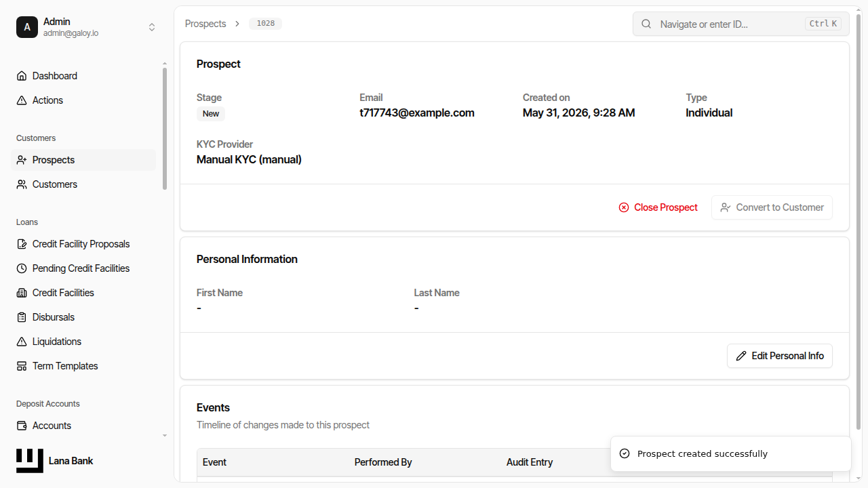Click the 1028 breadcrumb ID badge

(266, 24)
